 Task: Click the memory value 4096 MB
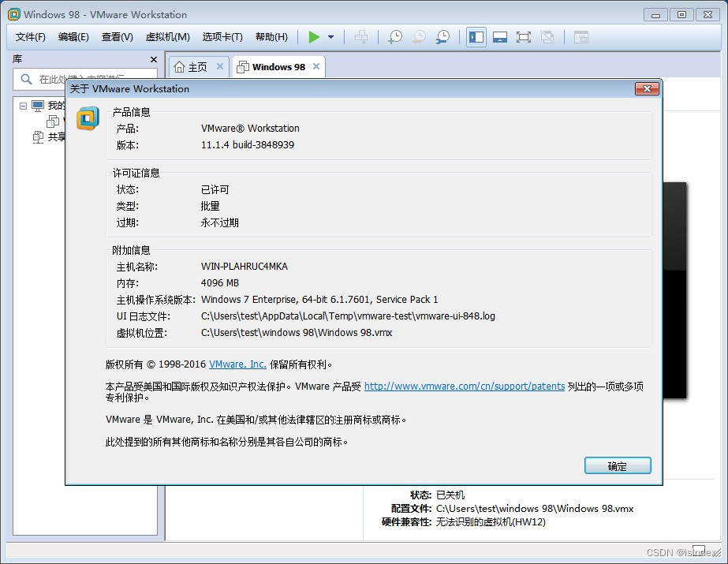click(x=219, y=283)
